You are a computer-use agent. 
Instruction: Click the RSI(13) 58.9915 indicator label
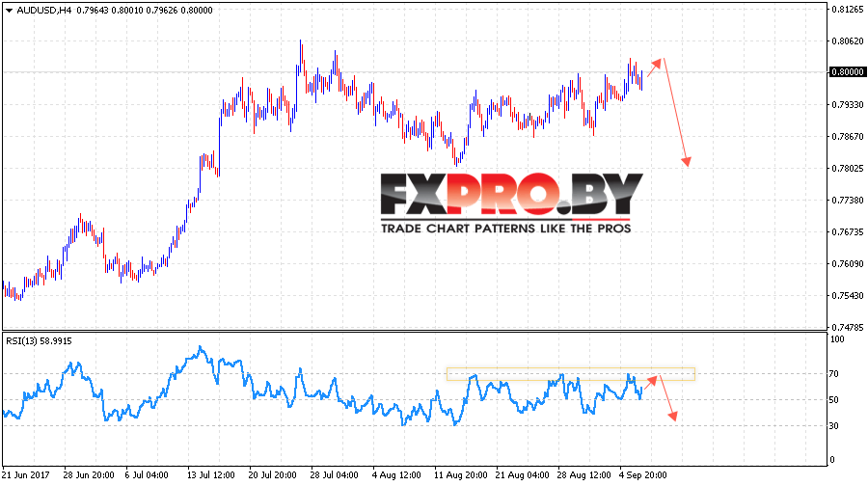pos(39,341)
